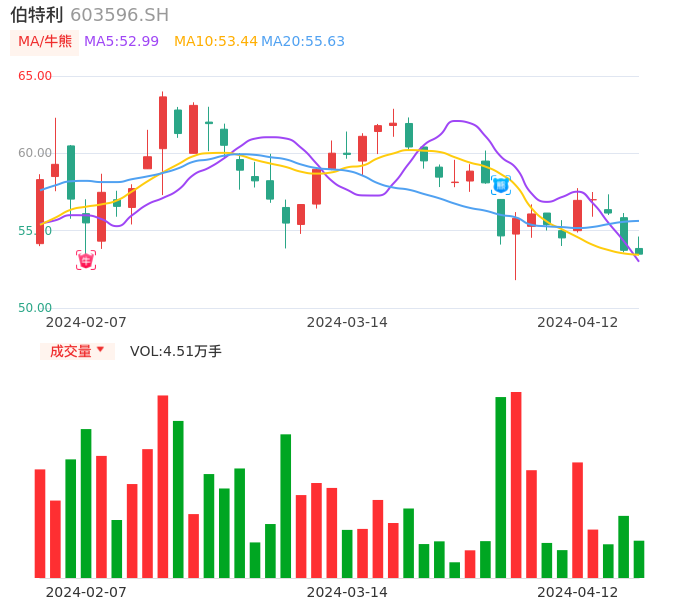
Task: Open the MA/牛熊 indicator selector
Action: pyautogui.click(x=45, y=42)
